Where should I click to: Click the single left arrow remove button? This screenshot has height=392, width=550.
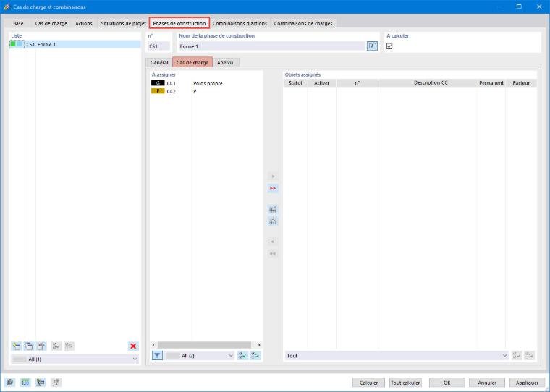(273, 242)
